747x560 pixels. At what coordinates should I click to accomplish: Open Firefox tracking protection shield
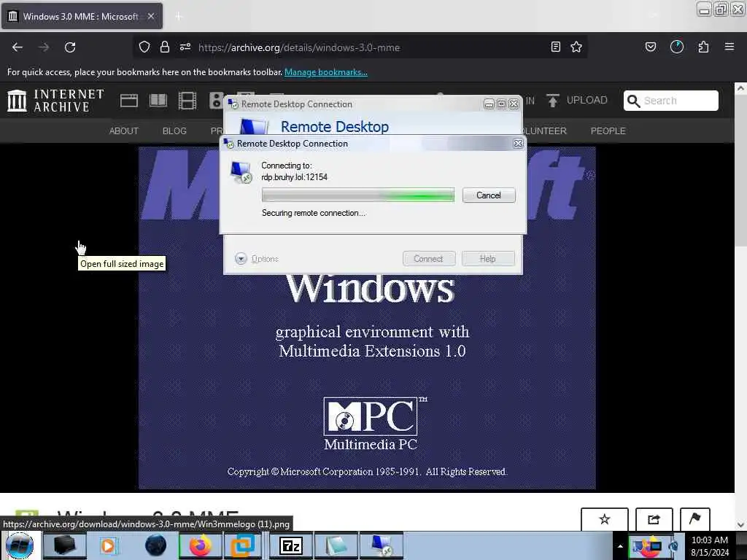[x=144, y=47]
